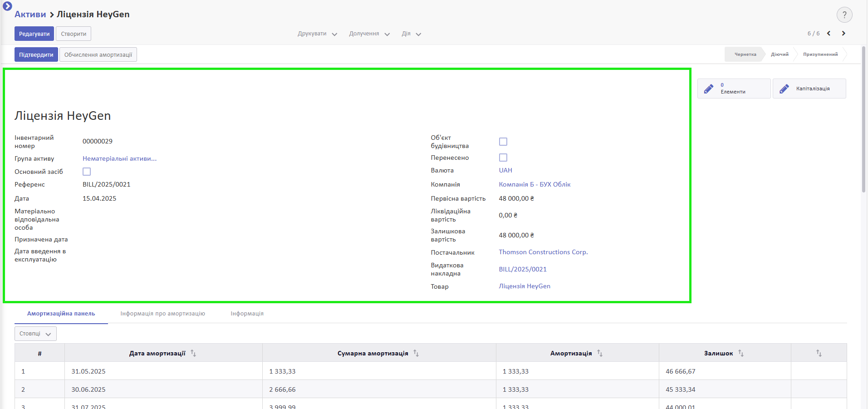Sort by Залишок column arrows
Screen dimensions: 868x409
click(x=741, y=353)
